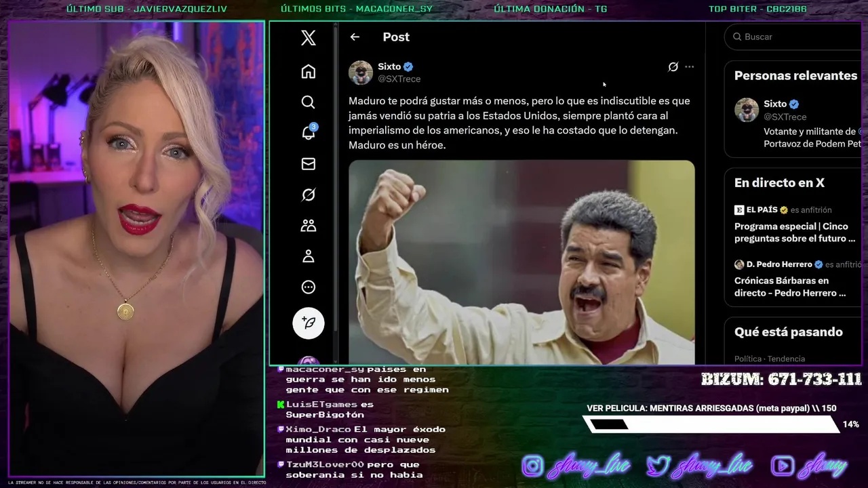Viewport: 868px width, 488px height.
Task: Click Sixto's avatar on the post
Action: (361, 73)
